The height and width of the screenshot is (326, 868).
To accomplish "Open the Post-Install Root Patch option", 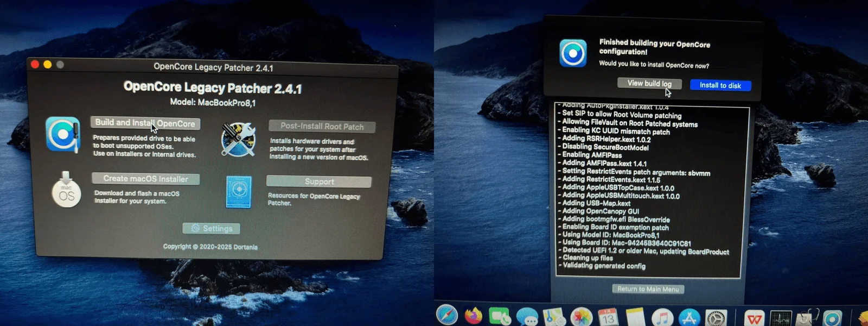I will point(322,126).
